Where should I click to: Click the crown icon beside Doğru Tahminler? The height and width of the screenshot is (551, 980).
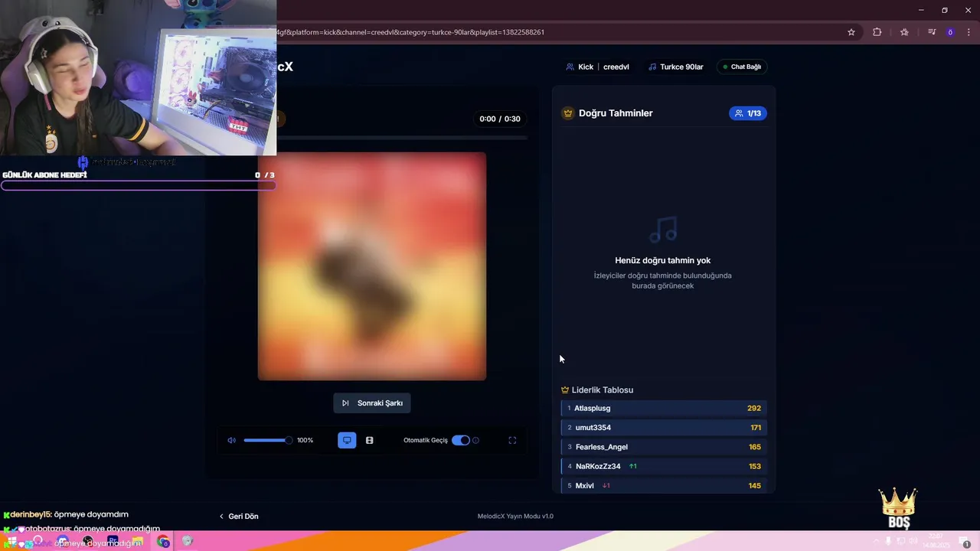pyautogui.click(x=568, y=113)
